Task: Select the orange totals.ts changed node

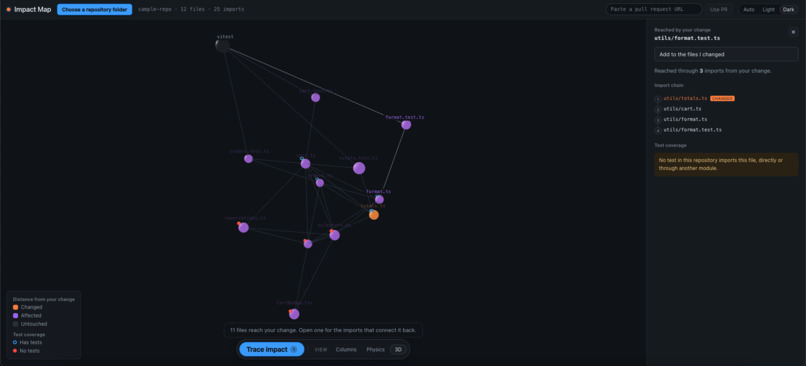Action: pyautogui.click(x=374, y=215)
